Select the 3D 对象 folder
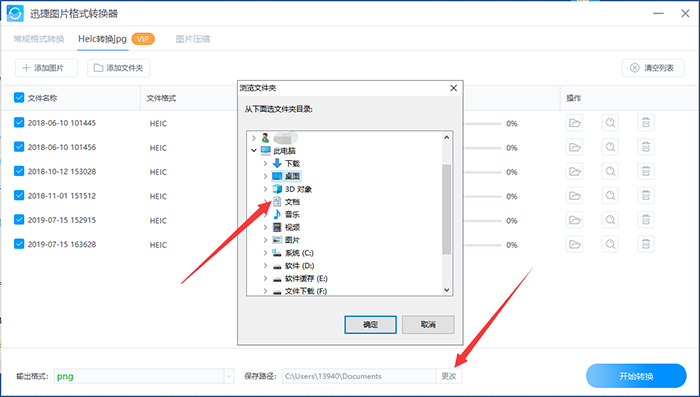700x397 pixels. click(x=292, y=189)
